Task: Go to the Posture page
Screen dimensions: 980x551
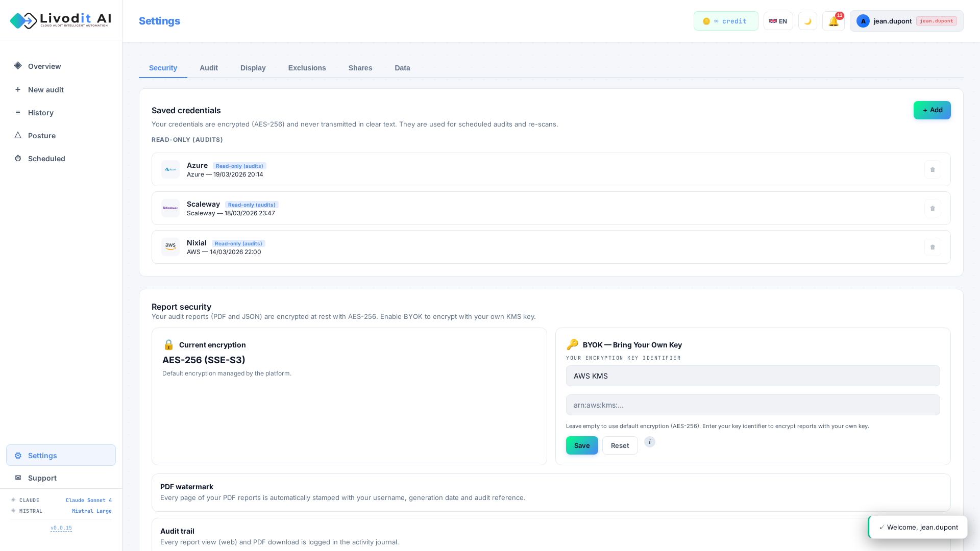Action: click(42, 136)
